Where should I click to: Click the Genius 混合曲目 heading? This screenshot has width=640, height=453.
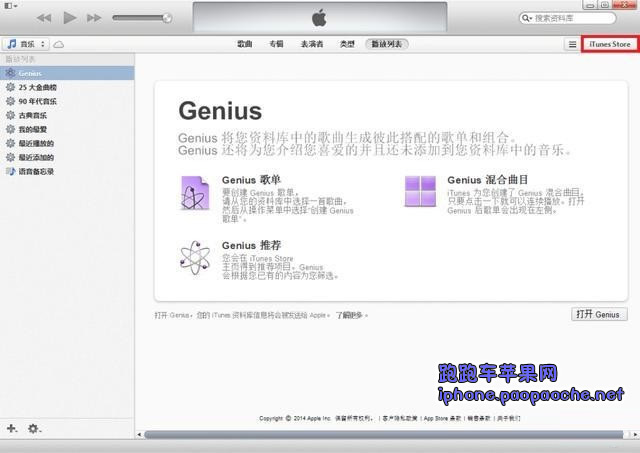click(x=488, y=180)
